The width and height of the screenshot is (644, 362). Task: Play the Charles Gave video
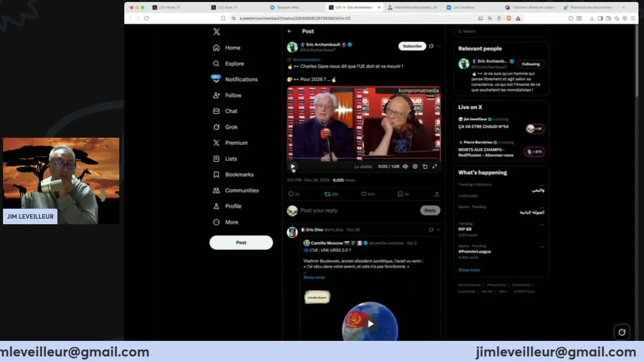click(293, 166)
